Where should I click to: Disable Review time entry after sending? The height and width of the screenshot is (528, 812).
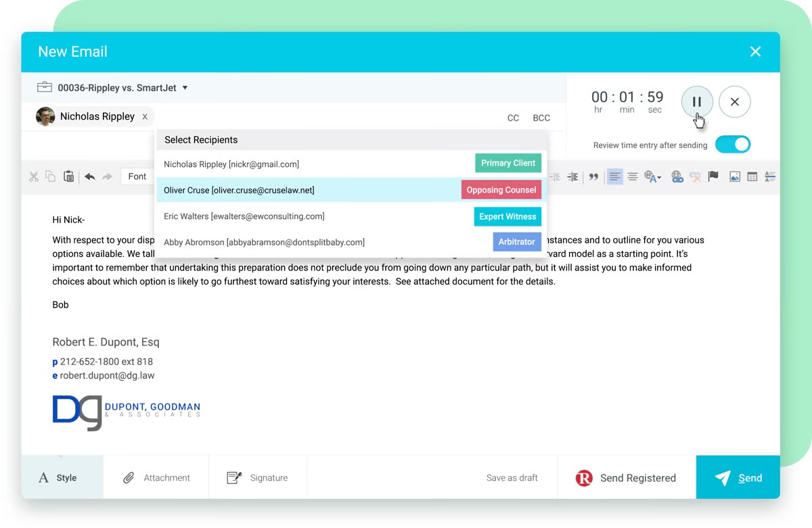pos(733,144)
